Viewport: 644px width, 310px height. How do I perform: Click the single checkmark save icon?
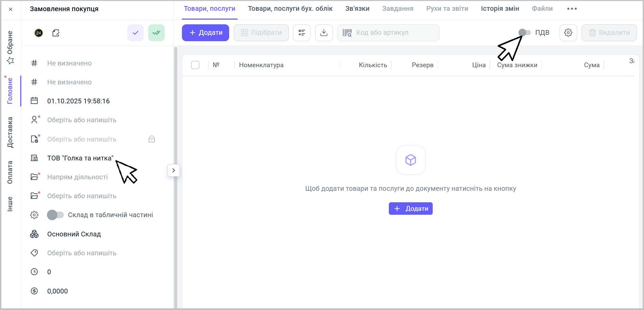coord(135,33)
